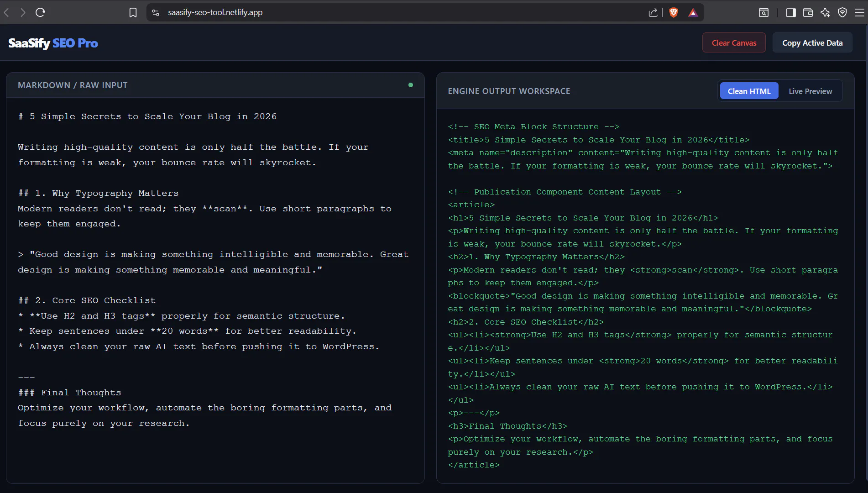Click the '<blockquote>' output line
The image size is (868, 493).
(x=643, y=302)
